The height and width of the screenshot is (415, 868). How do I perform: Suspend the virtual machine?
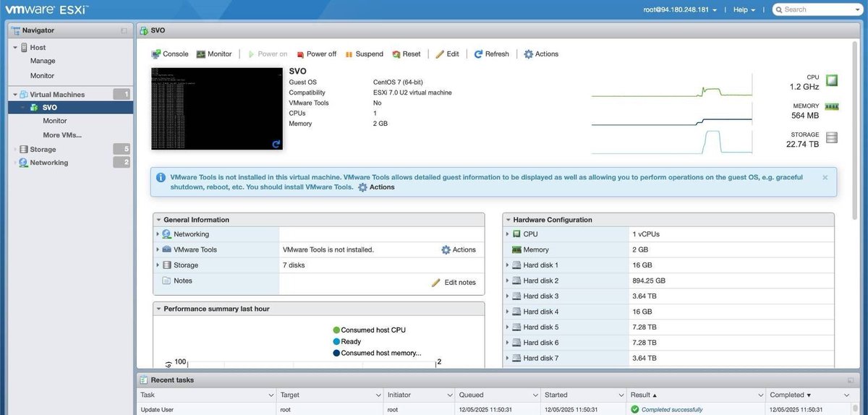pos(364,54)
